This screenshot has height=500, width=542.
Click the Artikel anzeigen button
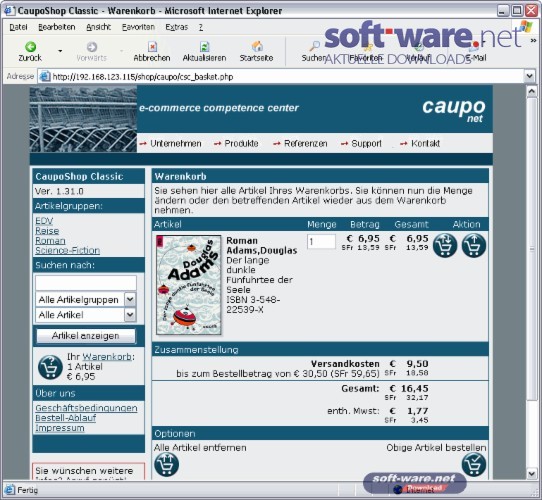point(86,336)
